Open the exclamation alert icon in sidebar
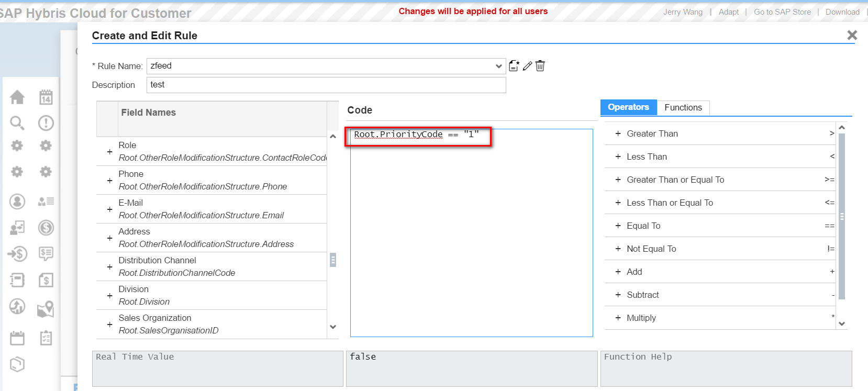 coord(46,123)
